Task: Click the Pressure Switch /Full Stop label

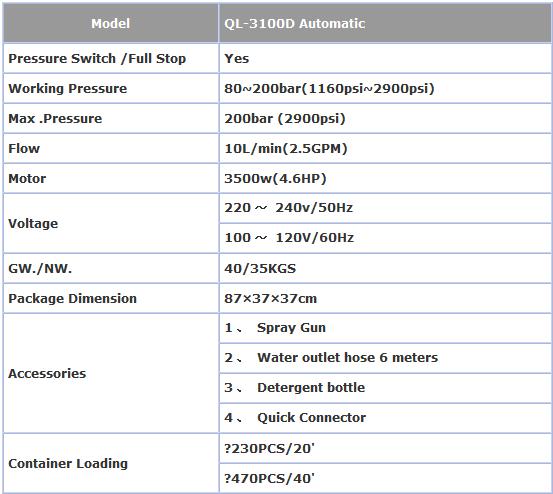Action: (97, 59)
